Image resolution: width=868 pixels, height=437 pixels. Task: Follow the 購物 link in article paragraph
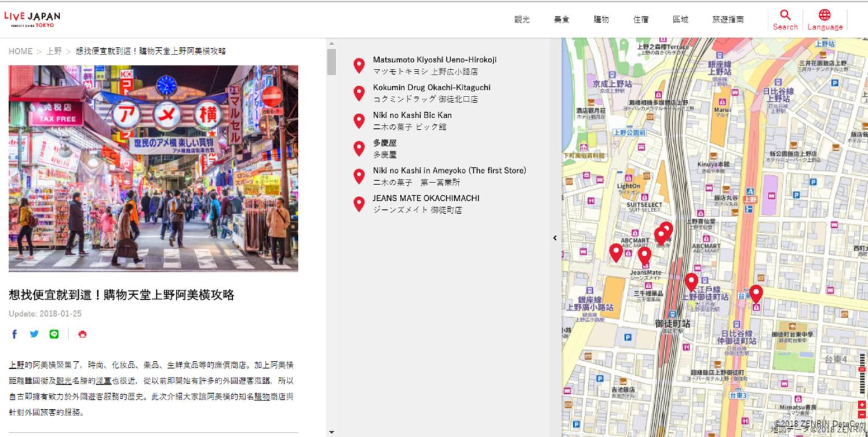coord(262,397)
